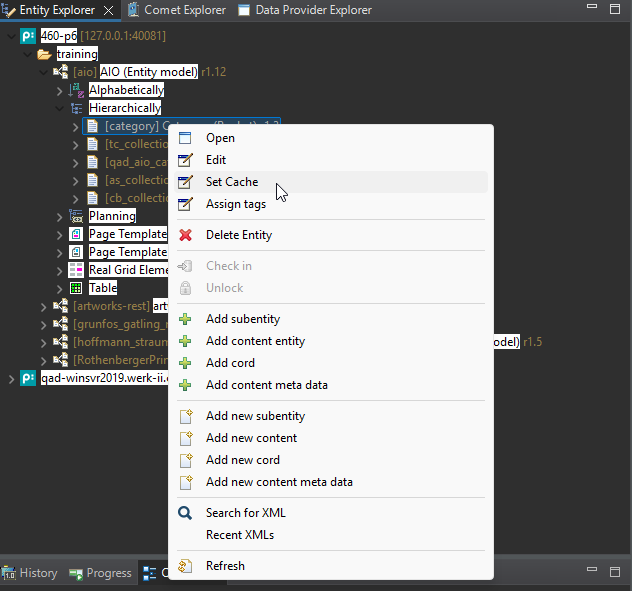Choose Set Cache from context menu
Image resolution: width=632 pixels, height=591 pixels.
tap(232, 182)
